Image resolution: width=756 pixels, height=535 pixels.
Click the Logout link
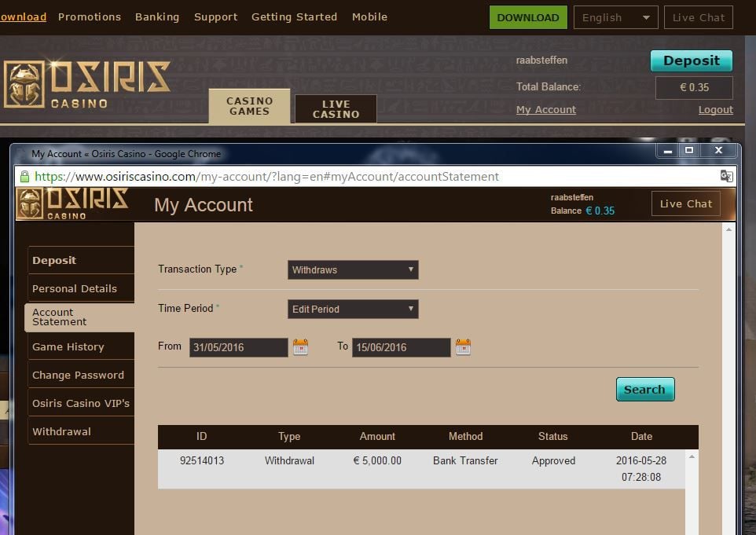(x=715, y=110)
